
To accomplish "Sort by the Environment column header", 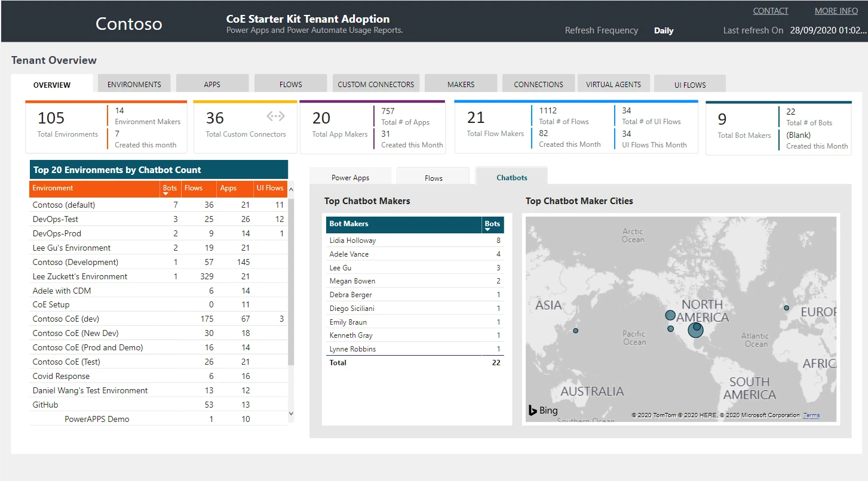I will pyautogui.click(x=53, y=189).
